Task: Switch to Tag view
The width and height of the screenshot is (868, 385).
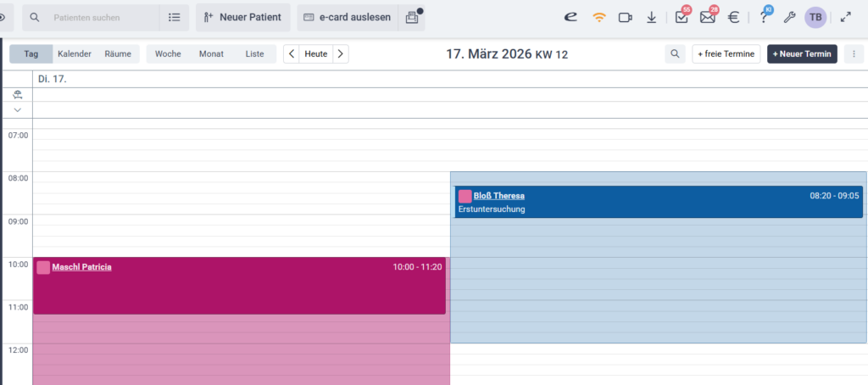Action: tap(31, 54)
